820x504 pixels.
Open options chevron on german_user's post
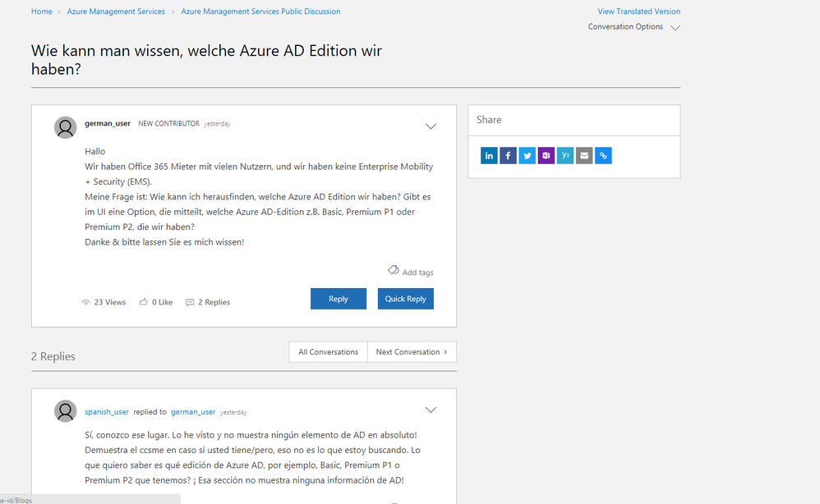[x=431, y=126]
